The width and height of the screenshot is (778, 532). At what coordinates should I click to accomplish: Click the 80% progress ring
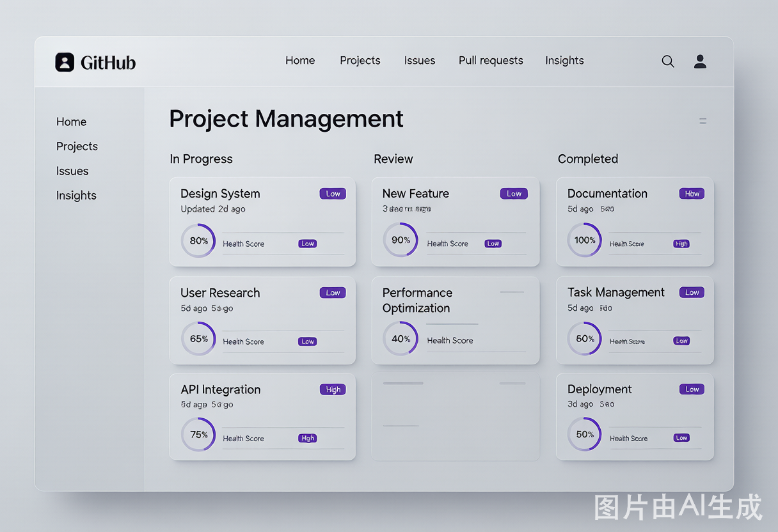click(x=198, y=240)
